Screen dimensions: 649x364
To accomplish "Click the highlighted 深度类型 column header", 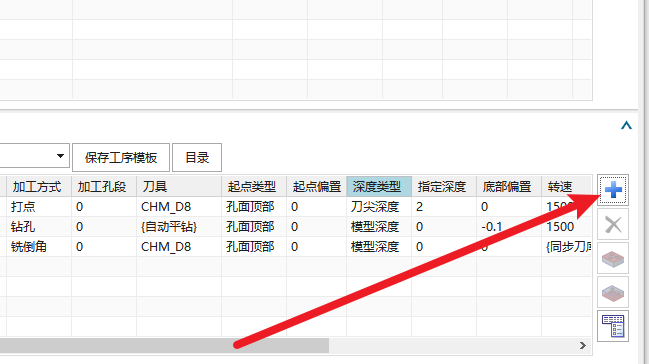I will click(x=379, y=186).
